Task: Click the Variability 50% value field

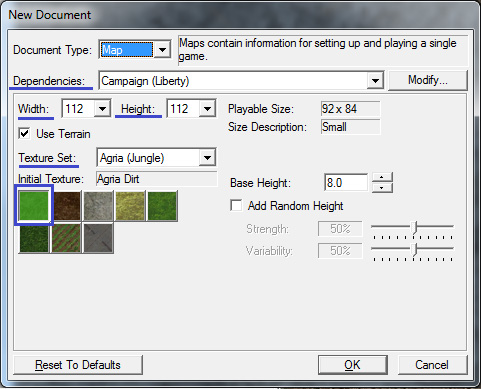Action: pyautogui.click(x=340, y=251)
